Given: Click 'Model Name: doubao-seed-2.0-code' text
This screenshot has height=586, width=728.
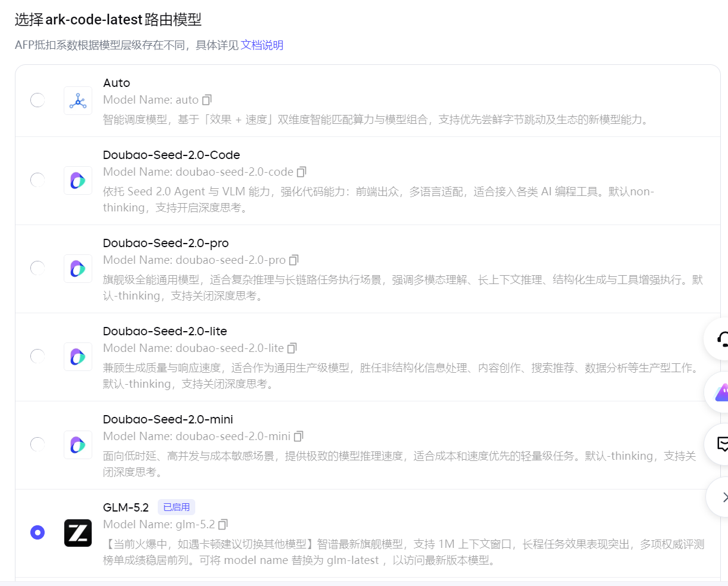Looking at the screenshot, I should [198, 172].
